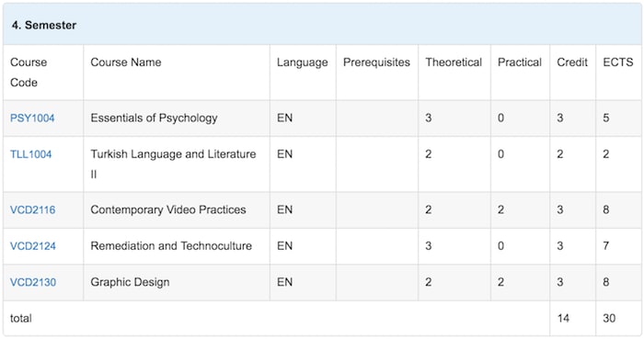644x339 pixels.
Task: Click the Theoretical column header
Action: [x=454, y=62]
